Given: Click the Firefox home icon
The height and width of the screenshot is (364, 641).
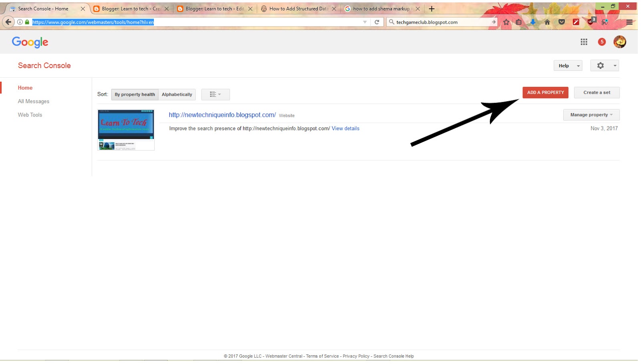Looking at the screenshot, I should tap(547, 22).
